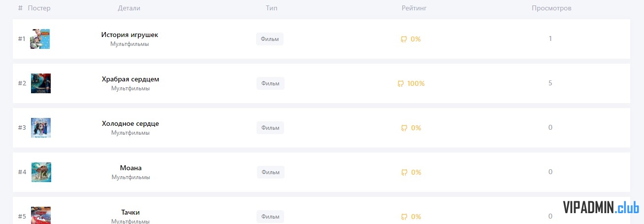Open Холодное сердце poster thumbnail

(41, 128)
